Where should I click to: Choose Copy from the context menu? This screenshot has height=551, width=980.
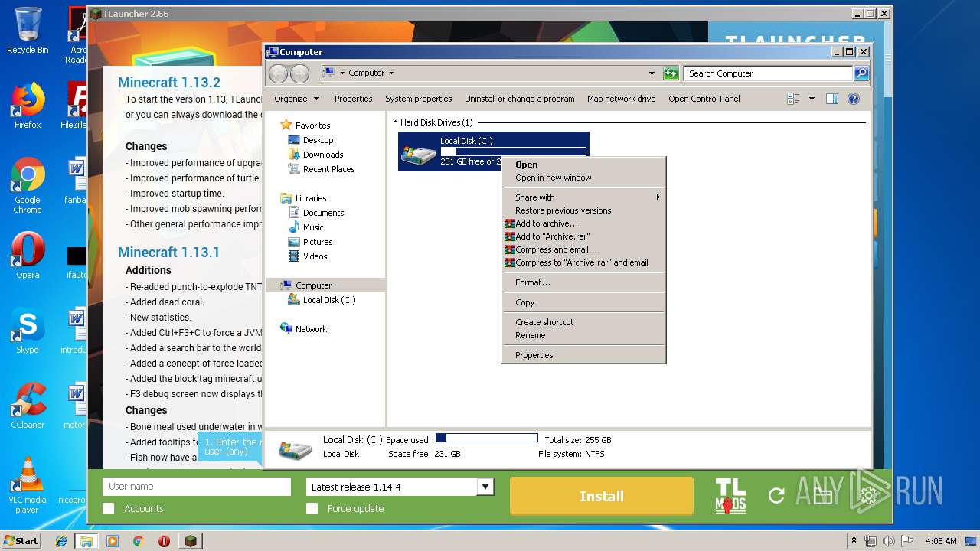(583, 302)
